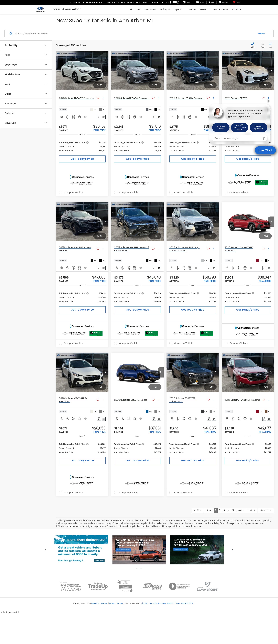Check Compare Vehicle on $31,510 Legacy

pos(116,192)
